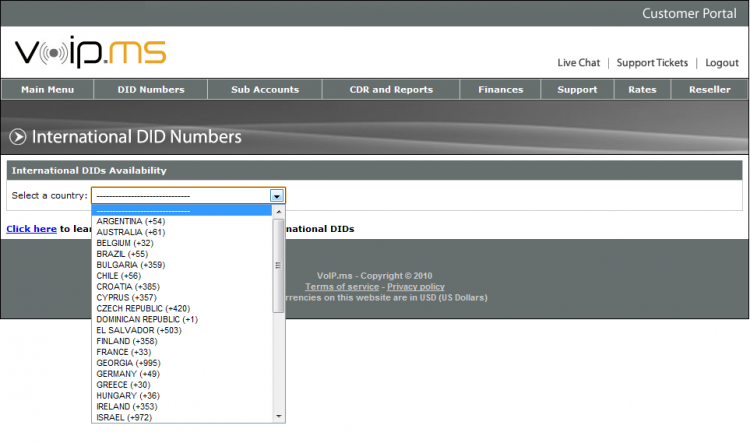Click the dropdown list scroll down arrow
750x443 pixels.
pyautogui.click(x=278, y=417)
